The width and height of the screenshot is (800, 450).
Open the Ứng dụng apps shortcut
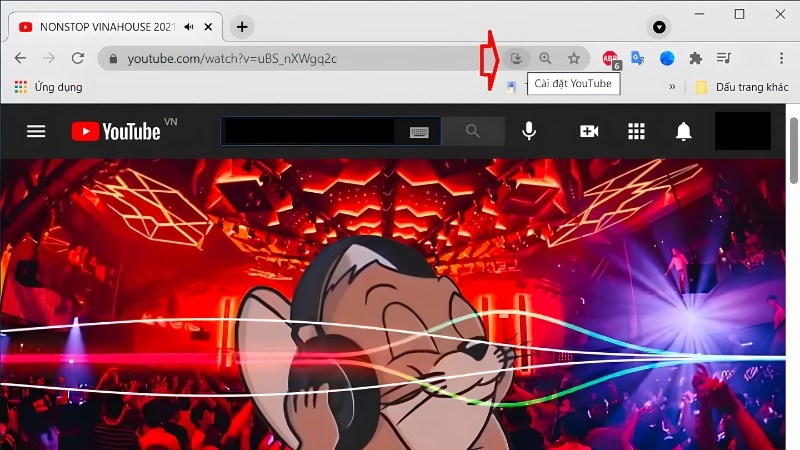point(48,87)
